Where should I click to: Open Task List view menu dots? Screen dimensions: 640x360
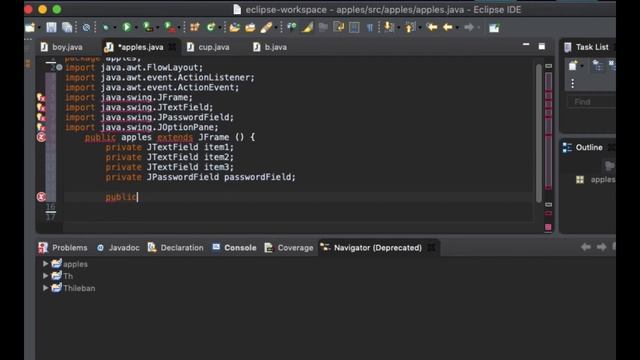point(573,83)
